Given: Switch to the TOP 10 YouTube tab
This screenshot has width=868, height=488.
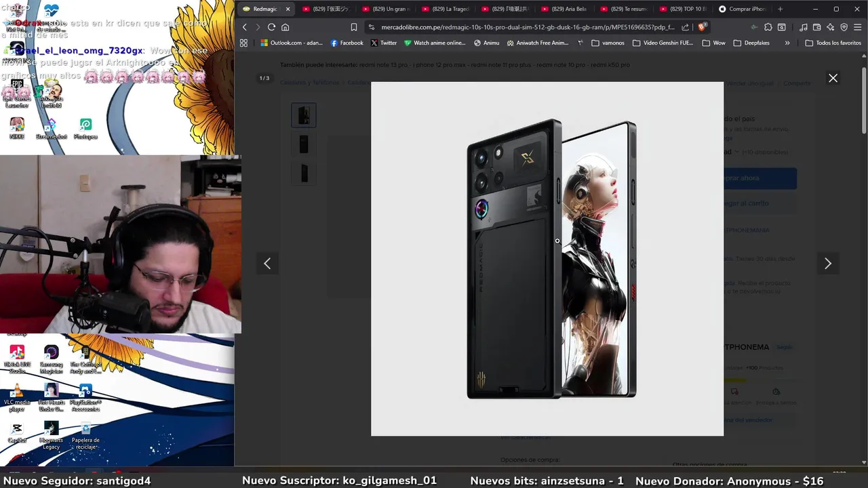Looking at the screenshot, I should click(683, 9).
